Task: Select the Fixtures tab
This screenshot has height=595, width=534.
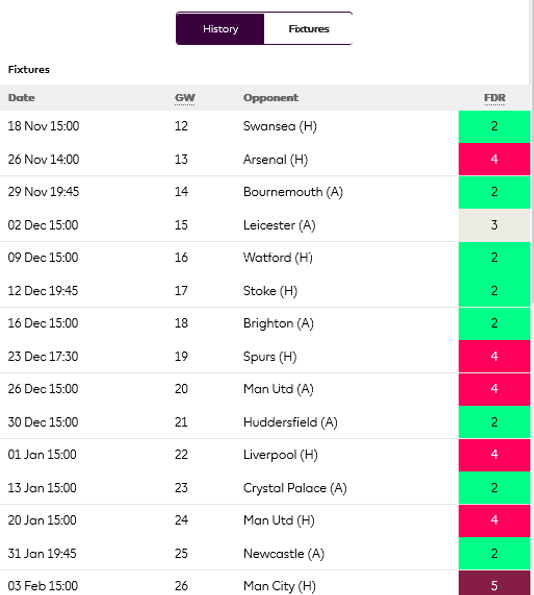Action: pyautogui.click(x=309, y=28)
